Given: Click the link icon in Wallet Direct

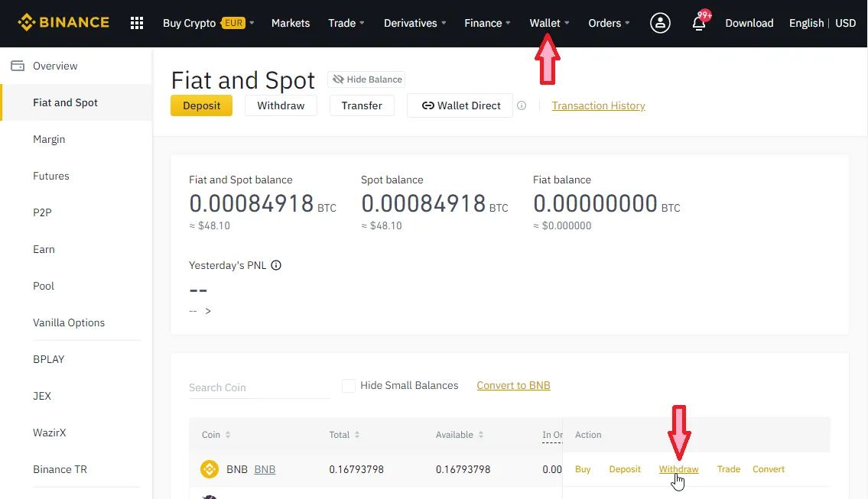Looking at the screenshot, I should click(x=428, y=105).
